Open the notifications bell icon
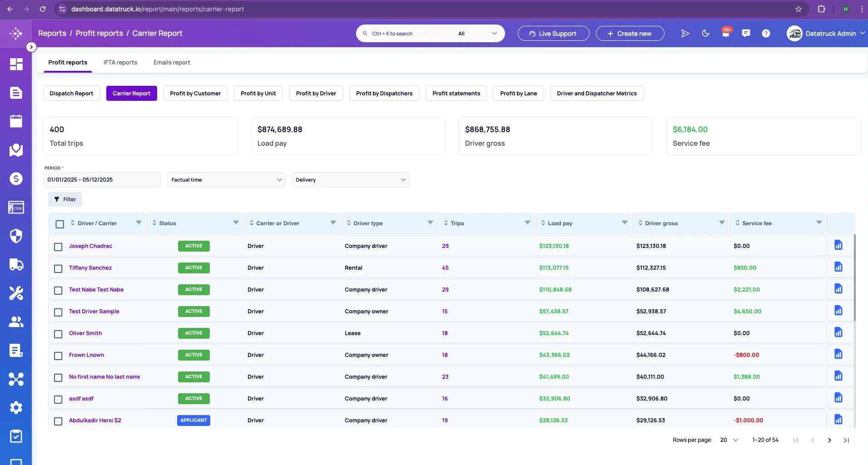The image size is (868, 465). point(725,34)
